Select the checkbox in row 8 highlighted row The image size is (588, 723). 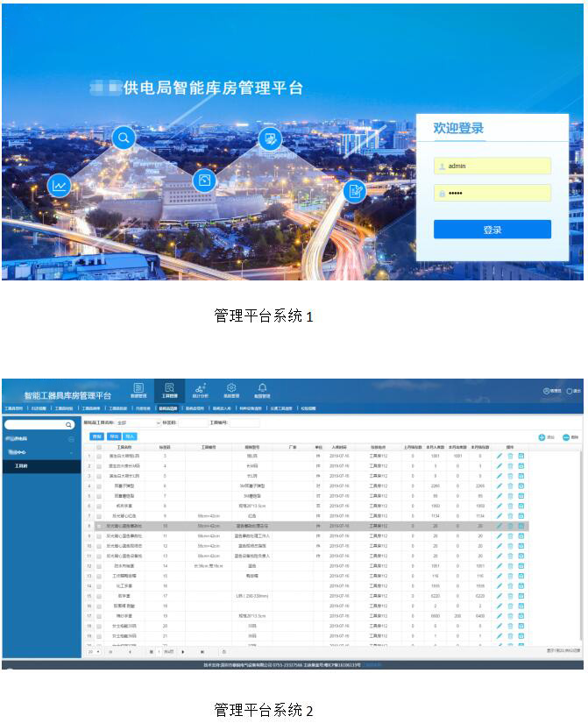click(x=99, y=526)
